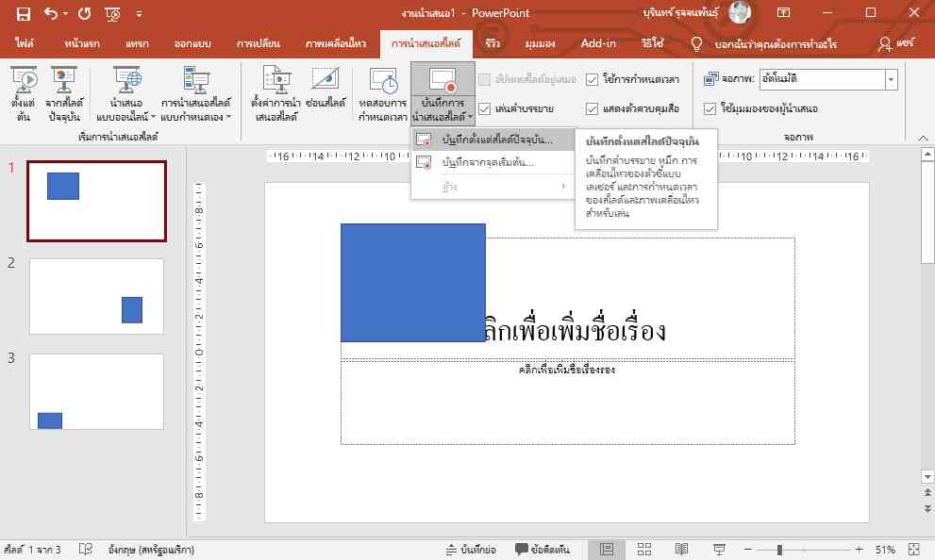Disable 'ใช้มุมมองของผู้นำเสนอ' presenter view checkbox
The width and height of the screenshot is (935, 560).
(711, 108)
